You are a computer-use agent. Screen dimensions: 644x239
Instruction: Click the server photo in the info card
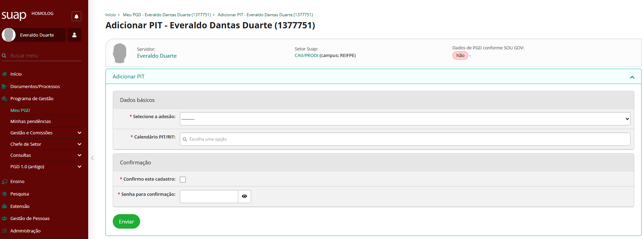coord(120,53)
